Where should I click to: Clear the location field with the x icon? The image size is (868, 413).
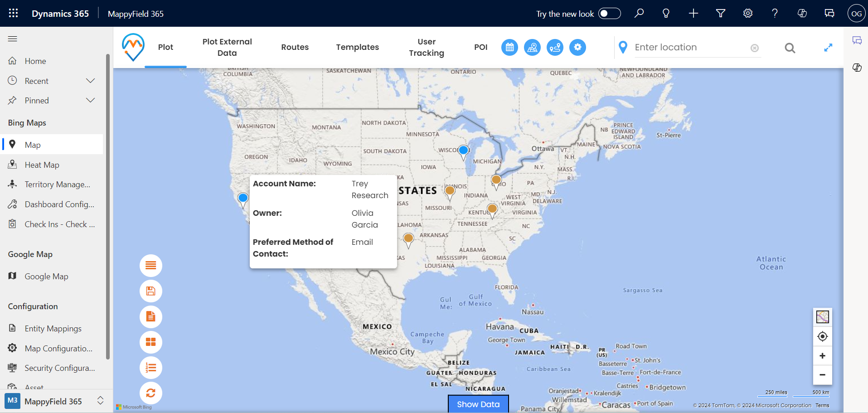click(754, 48)
